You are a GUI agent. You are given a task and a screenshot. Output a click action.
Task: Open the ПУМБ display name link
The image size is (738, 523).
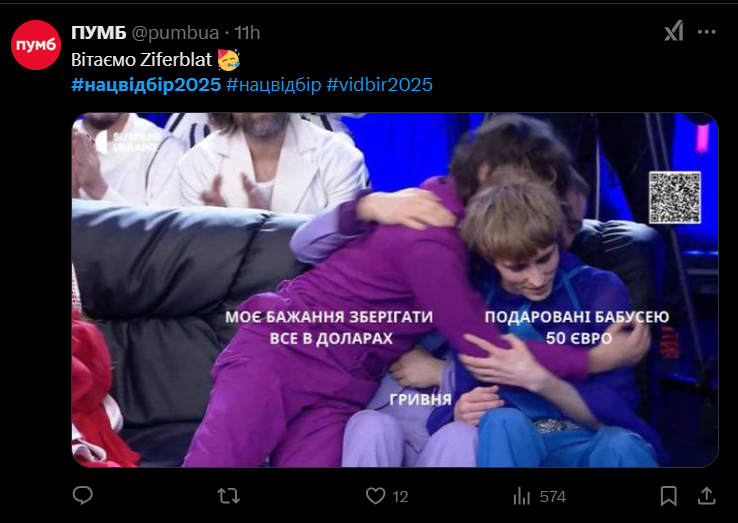point(99,32)
